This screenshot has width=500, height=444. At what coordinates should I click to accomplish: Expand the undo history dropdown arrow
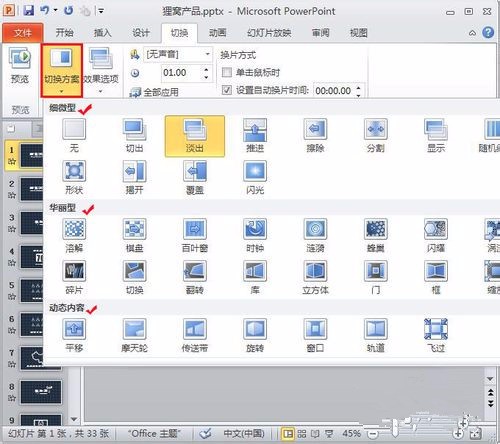click(x=55, y=10)
